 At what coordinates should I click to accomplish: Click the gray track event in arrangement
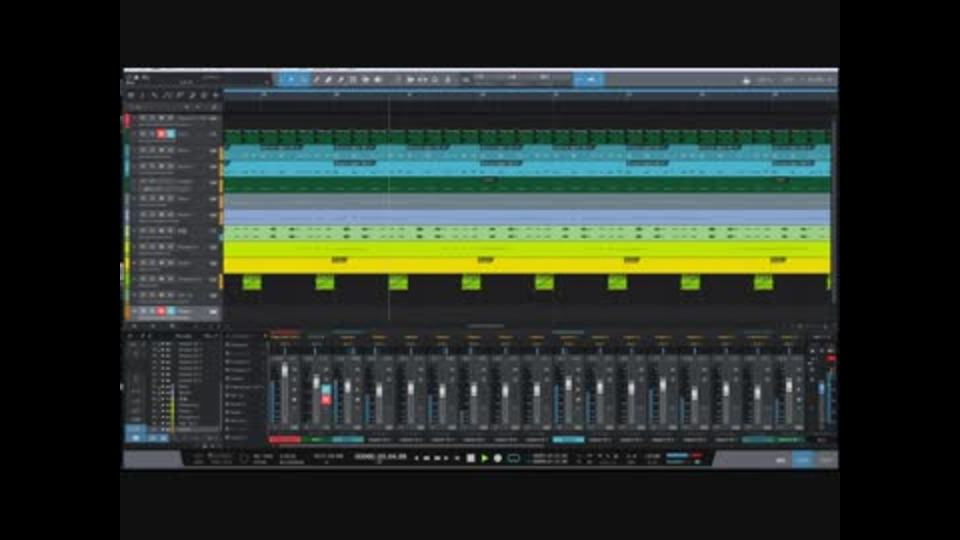click(x=527, y=201)
